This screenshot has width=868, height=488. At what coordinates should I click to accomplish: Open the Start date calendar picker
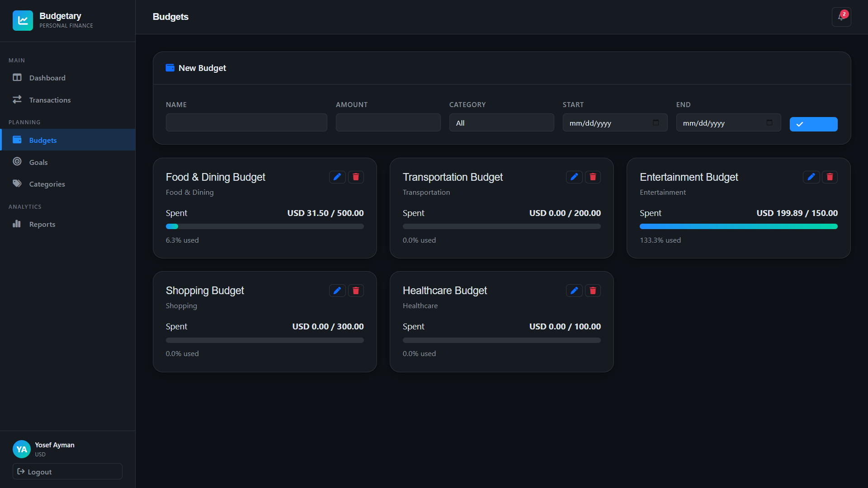pyautogui.click(x=656, y=122)
